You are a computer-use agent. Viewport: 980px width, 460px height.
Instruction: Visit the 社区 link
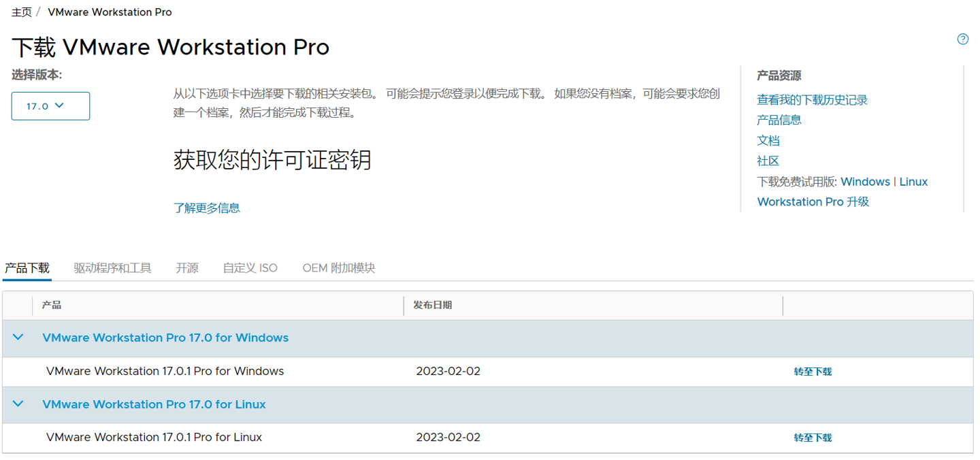point(768,161)
